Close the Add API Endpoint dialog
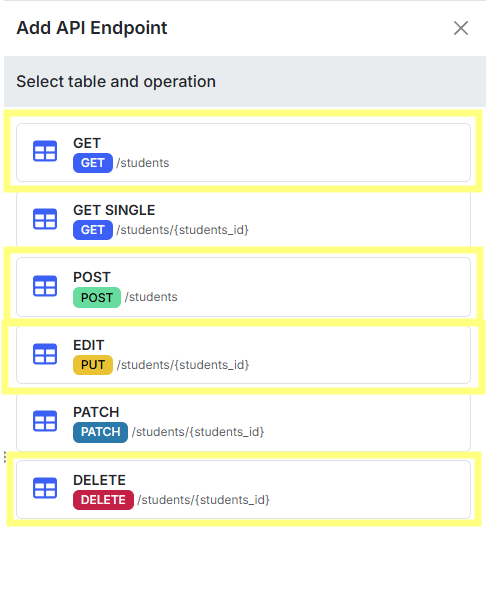Viewport: 486px width, 591px height. pyautogui.click(x=461, y=28)
